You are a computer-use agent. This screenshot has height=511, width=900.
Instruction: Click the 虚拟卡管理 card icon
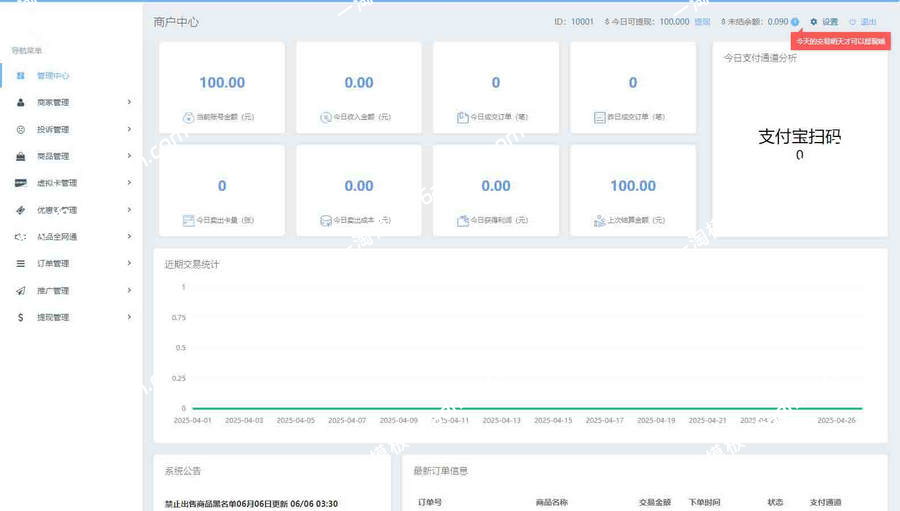coord(21,183)
